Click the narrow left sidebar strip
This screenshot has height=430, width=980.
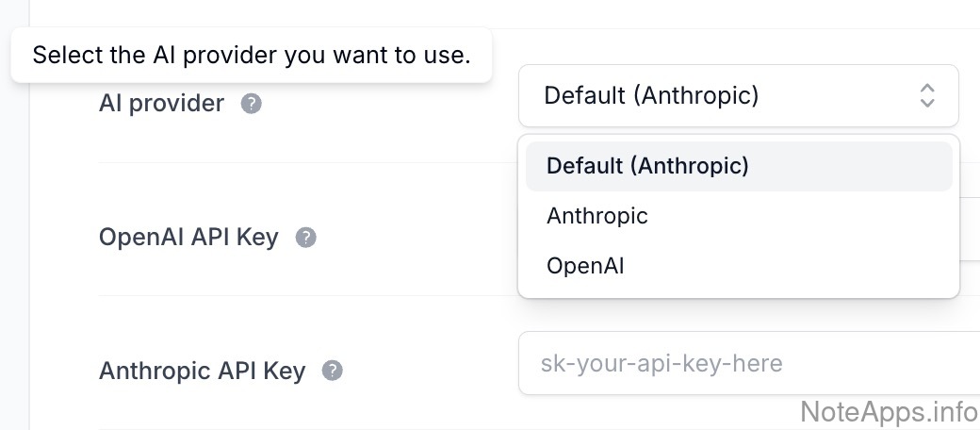14,236
